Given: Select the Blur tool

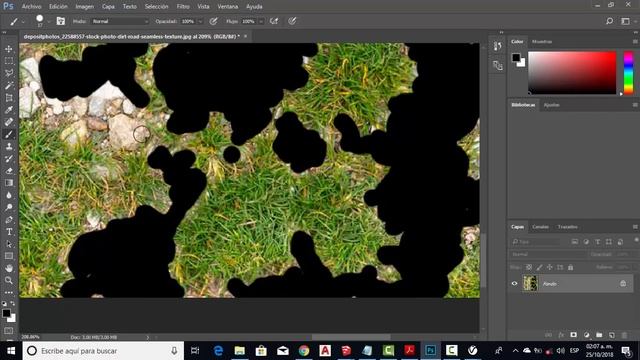Looking at the screenshot, I should tap(9, 195).
